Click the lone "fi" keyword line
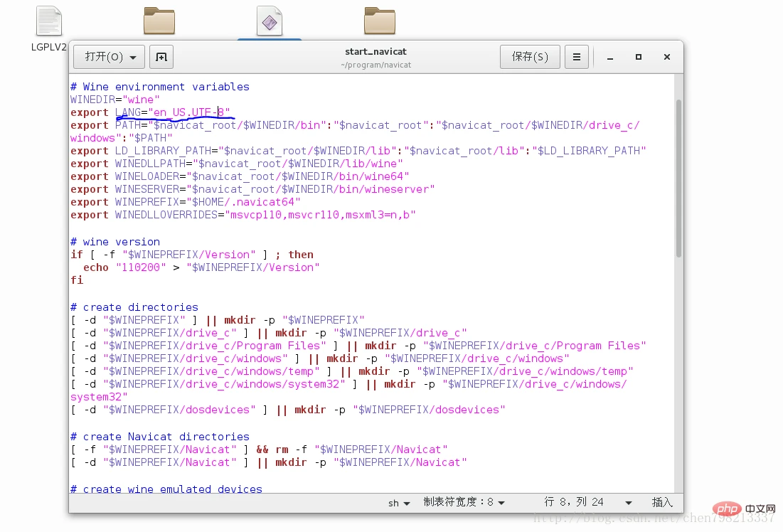Viewport: 783px width, 532px height. point(77,280)
